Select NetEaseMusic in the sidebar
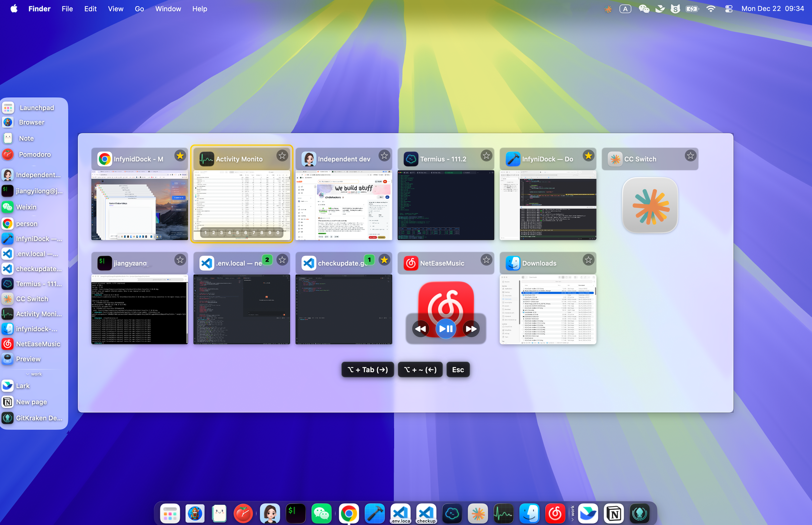The width and height of the screenshot is (812, 525). (x=38, y=344)
